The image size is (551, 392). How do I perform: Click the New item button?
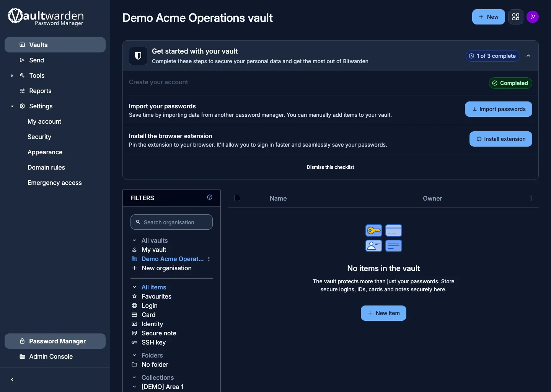383,313
